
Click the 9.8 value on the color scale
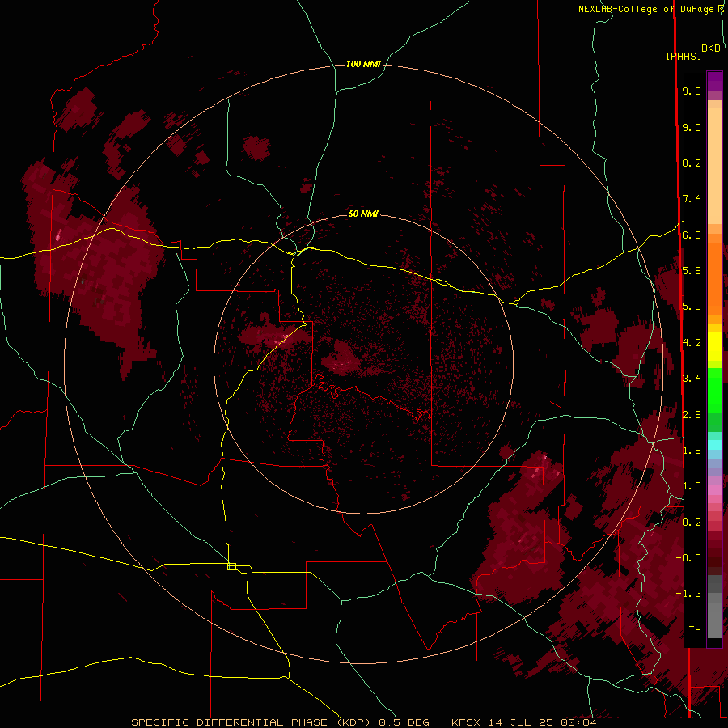[692, 91]
